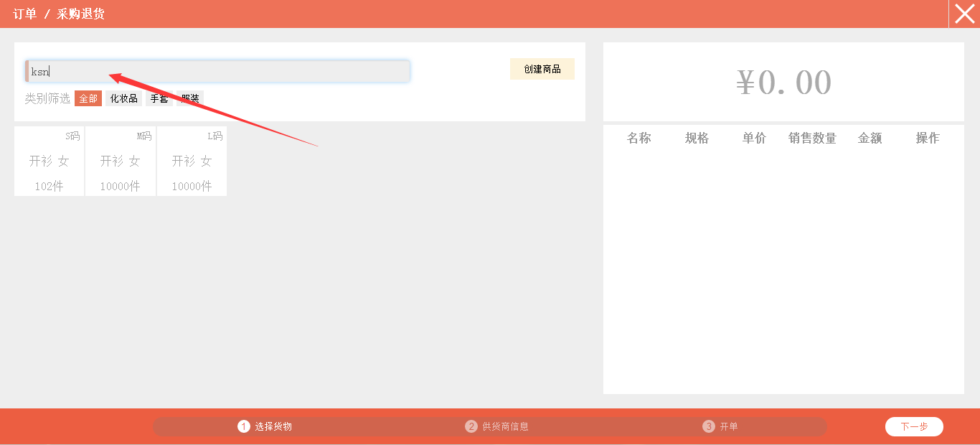Choose the S码 开衫 女 product card
Viewport: 980px width, 445px height.
point(49,161)
